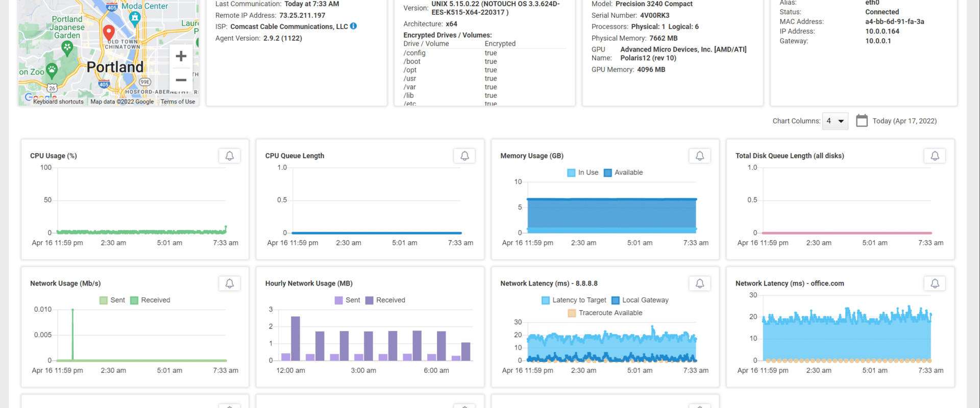Open the alert bell for CPU Usage (%)
980x408 pixels.
tap(230, 156)
